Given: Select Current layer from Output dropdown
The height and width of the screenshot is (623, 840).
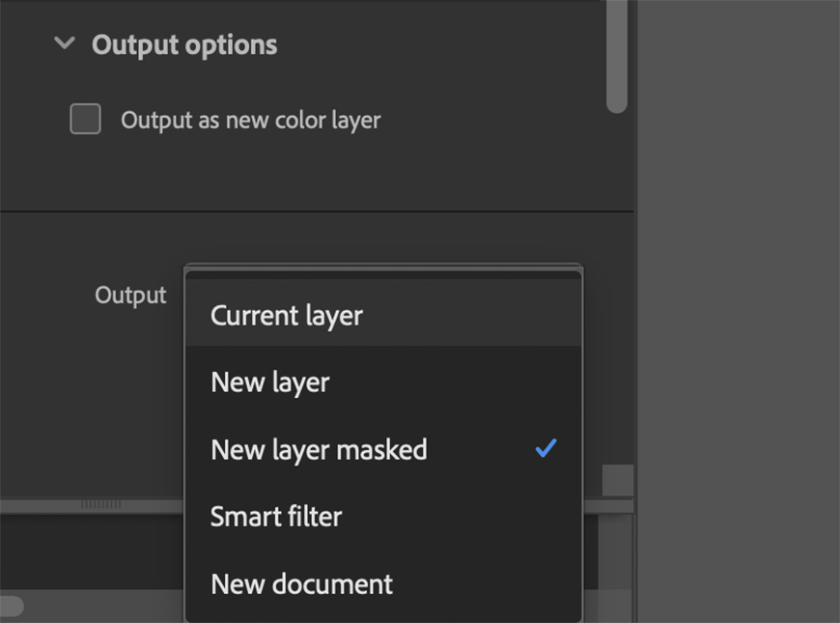Looking at the screenshot, I should [x=383, y=315].
